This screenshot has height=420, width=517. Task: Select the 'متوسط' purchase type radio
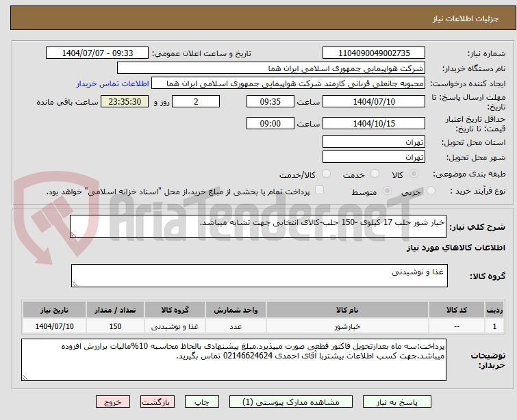coord(387,191)
